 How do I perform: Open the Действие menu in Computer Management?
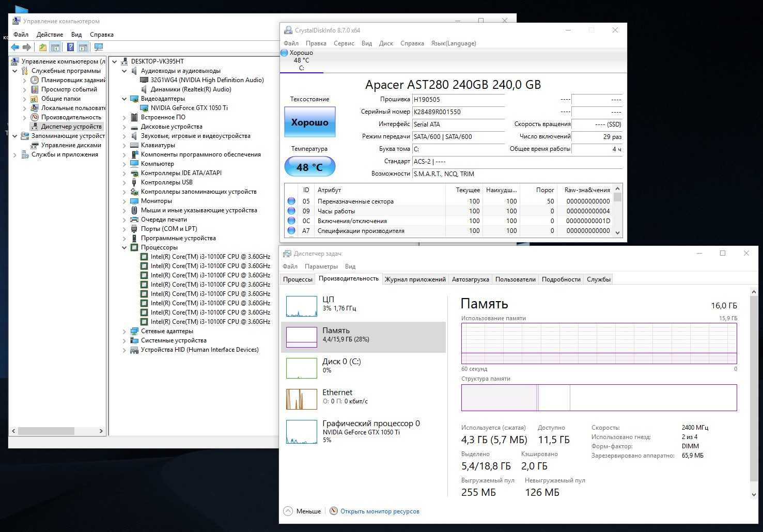[50, 35]
